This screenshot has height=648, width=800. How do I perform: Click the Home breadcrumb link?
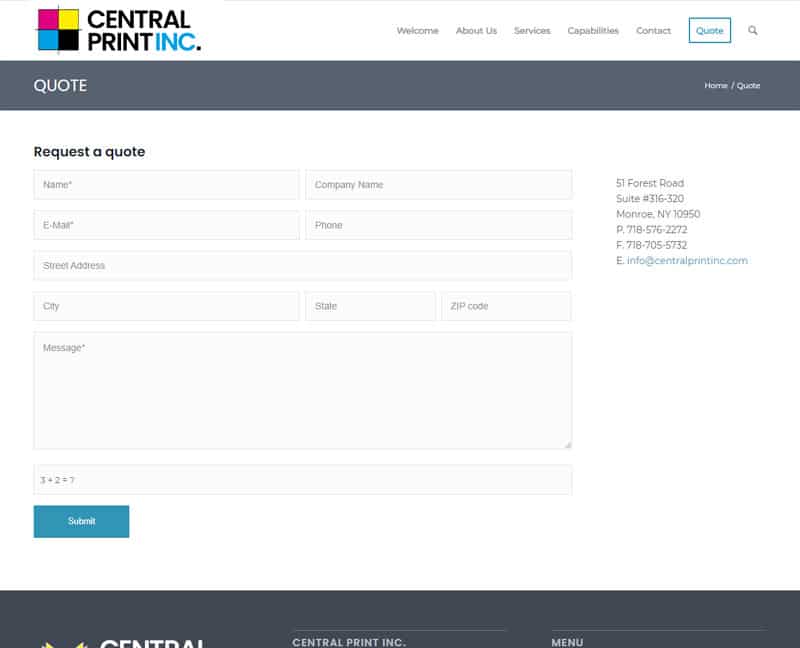tap(715, 86)
